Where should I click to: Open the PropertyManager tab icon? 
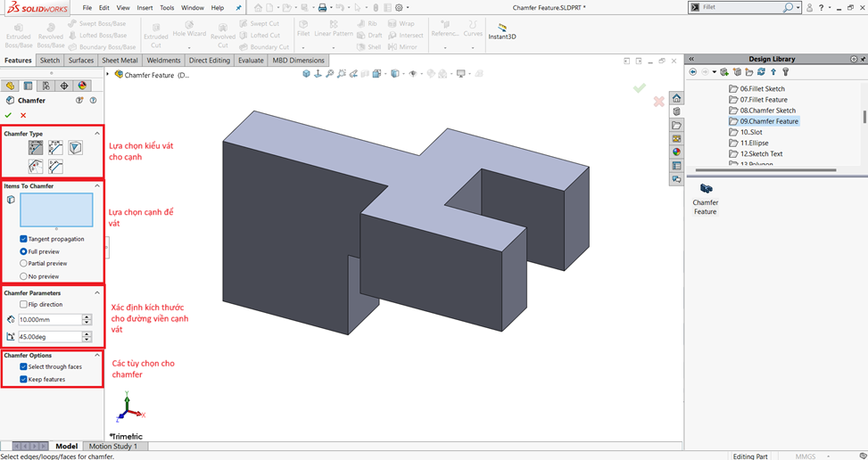click(29, 86)
